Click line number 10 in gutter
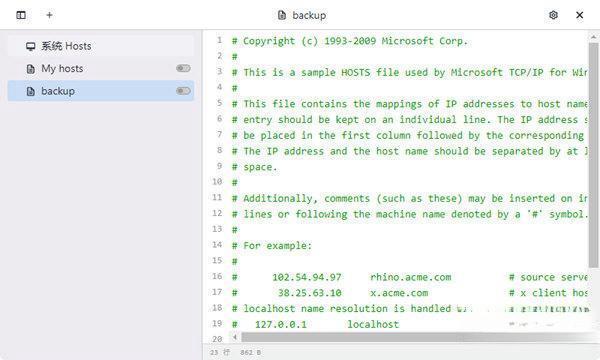This screenshot has width=600, height=360. 217,182
